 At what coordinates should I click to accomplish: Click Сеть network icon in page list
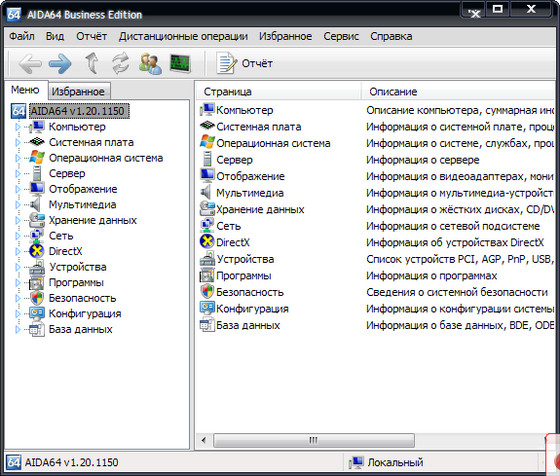(207, 225)
